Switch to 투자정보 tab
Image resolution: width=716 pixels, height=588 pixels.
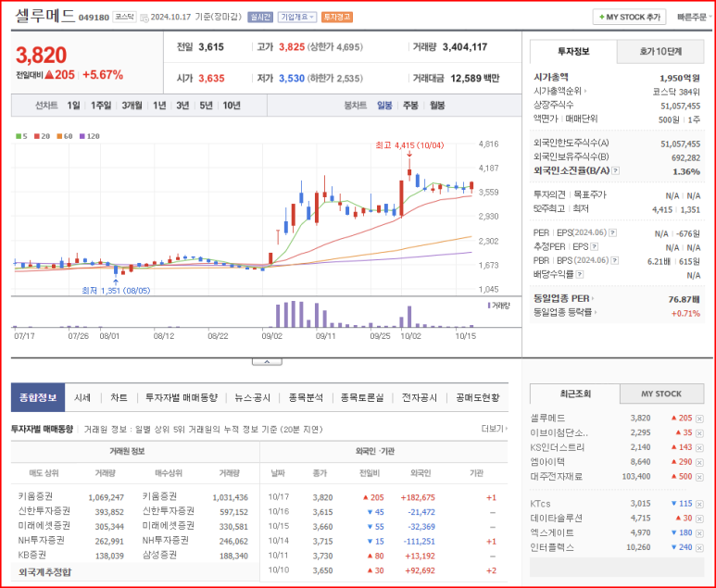pos(573,51)
